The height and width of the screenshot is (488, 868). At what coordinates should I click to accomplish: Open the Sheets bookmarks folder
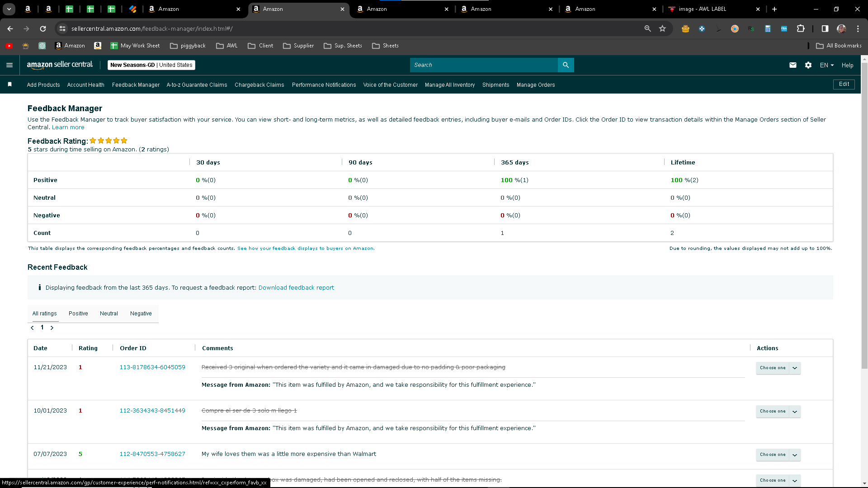(x=385, y=46)
